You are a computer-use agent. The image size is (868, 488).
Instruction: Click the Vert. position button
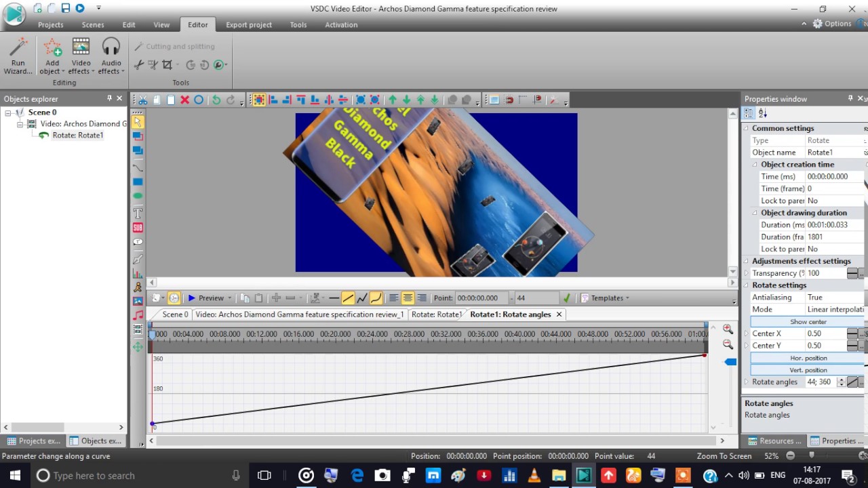click(808, 370)
